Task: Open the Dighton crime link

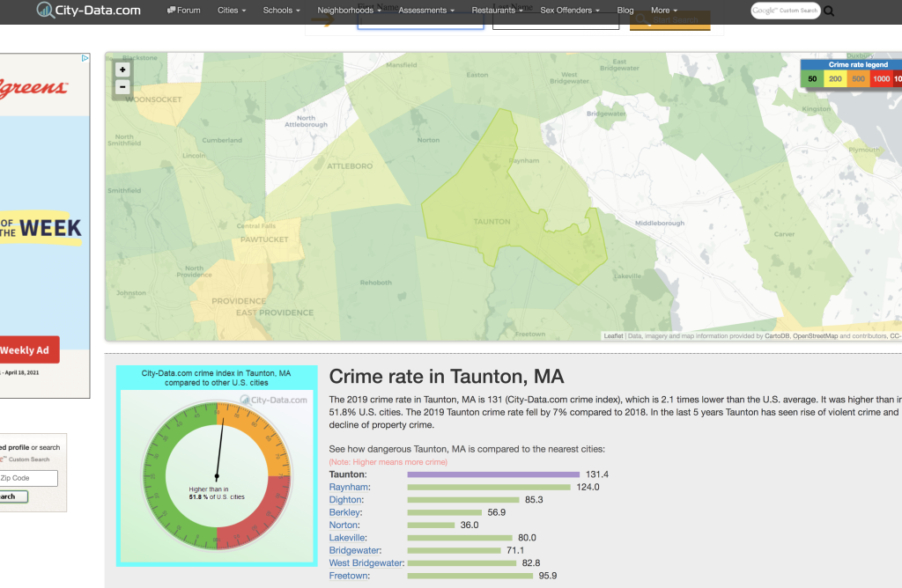Action: [345, 500]
